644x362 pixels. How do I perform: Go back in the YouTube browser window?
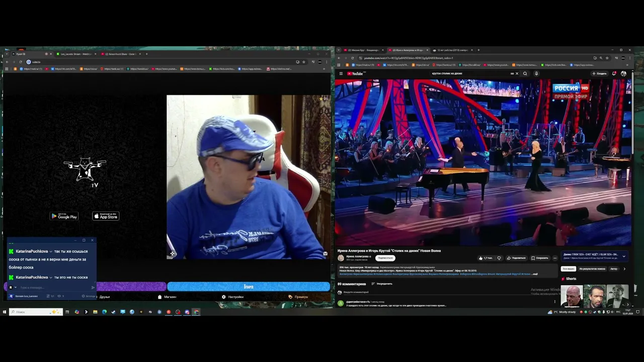339,58
